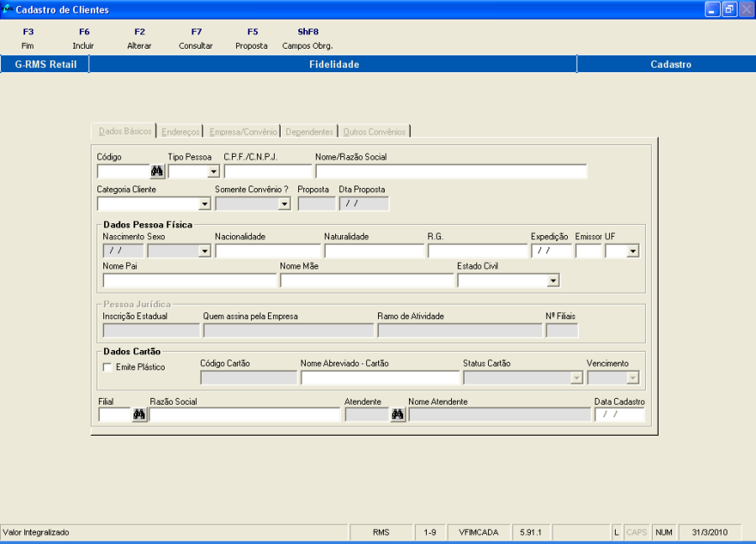
Task: Click the C.P.F./C.N.P.J. input field
Action: pyautogui.click(x=268, y=171)
